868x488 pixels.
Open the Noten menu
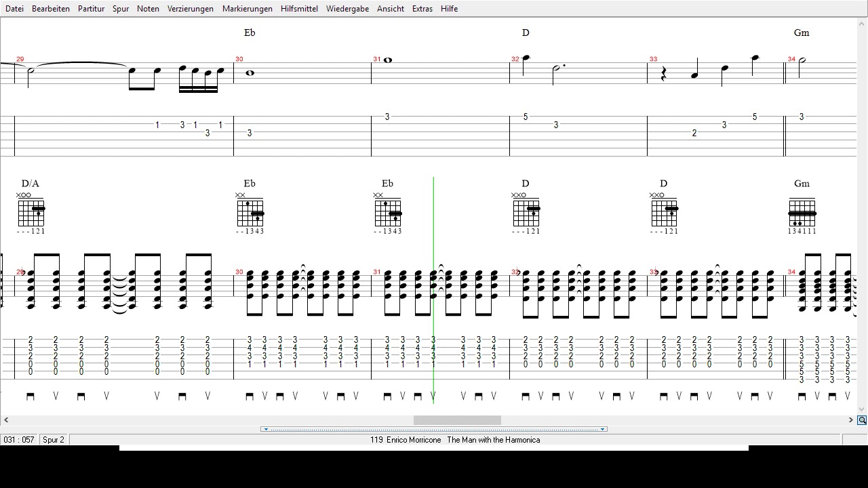point(148,9)
